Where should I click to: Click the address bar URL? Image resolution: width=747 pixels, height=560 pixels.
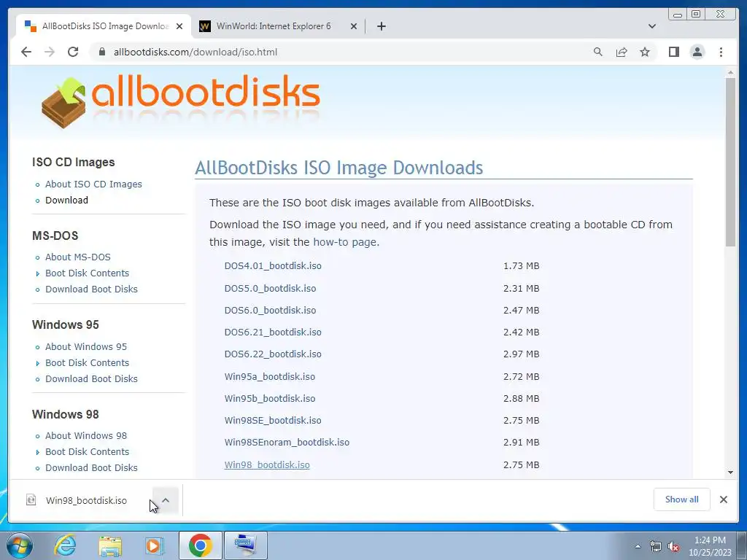click(x=196, y=52)
